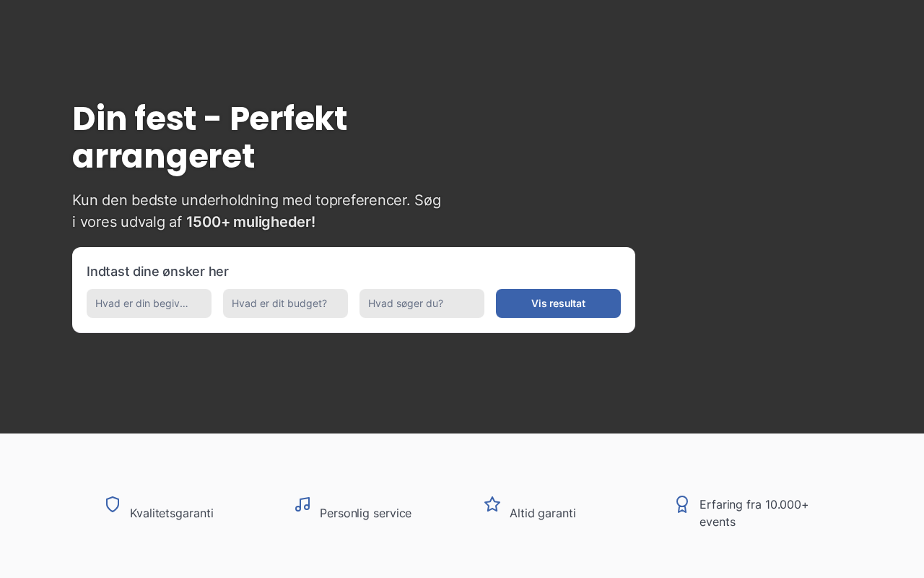This screenshot has width=924, height=578.
Task: Open the "Hvad er dit budget?" dropdown
Action: click(x=285, y=303)
